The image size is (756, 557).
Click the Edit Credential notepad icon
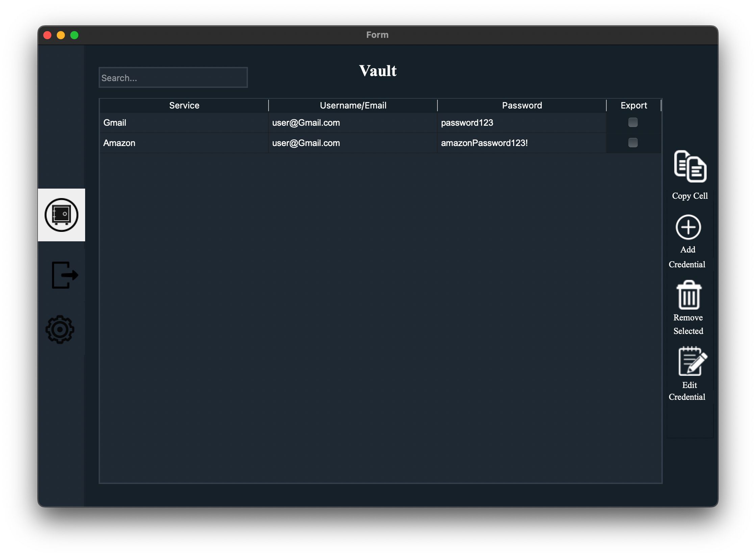pyautogui.click(x=692, y=361)
